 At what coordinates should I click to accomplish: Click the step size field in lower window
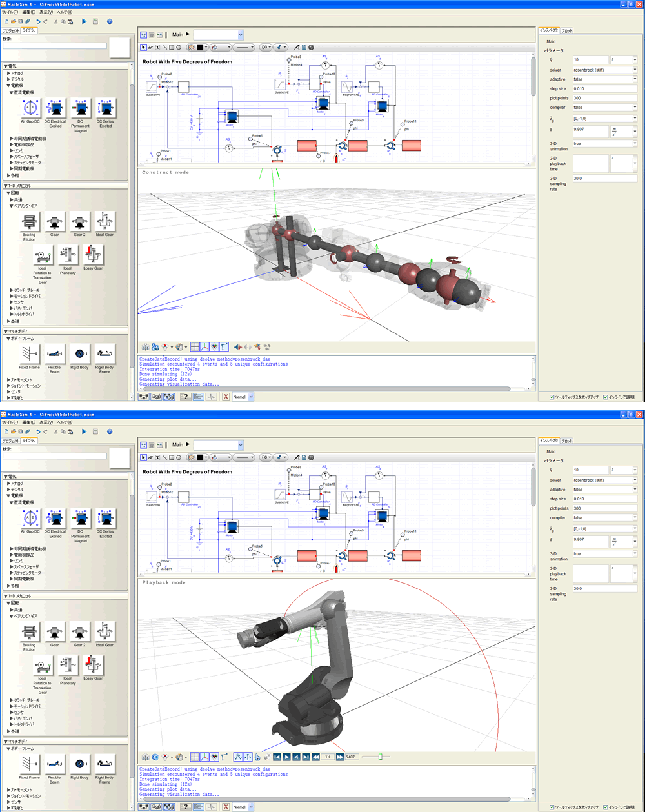coord(605,499)
